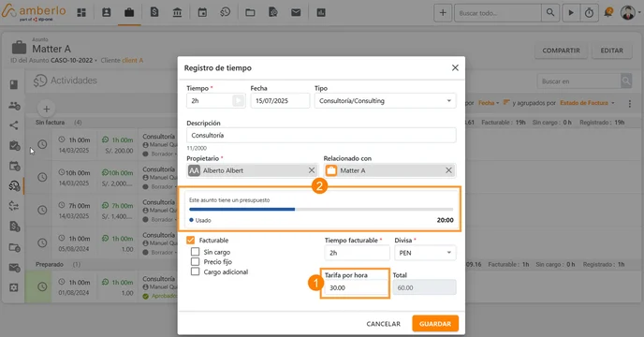Enable the Cargo adicional checkbox

click(195, 271)
